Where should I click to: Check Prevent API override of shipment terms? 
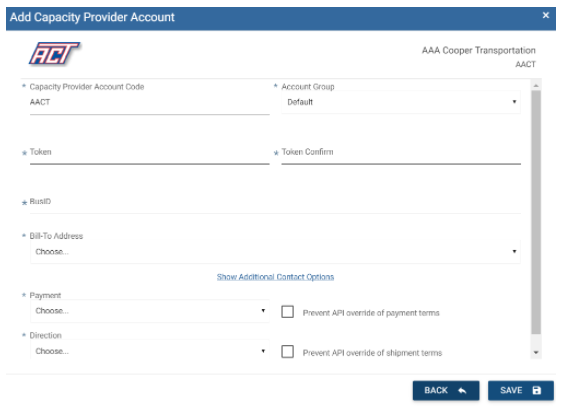coord(287,352)
